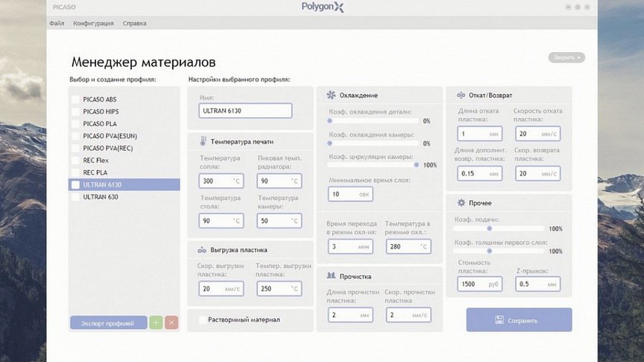Click the Коэф. циркуляции камеры slider handle

(x=416, y=165)
